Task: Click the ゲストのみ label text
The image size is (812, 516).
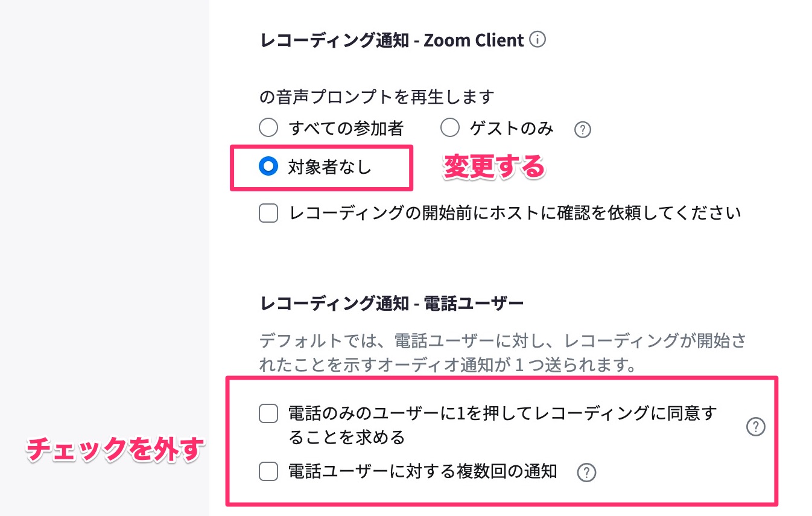Action: (x=512, y=128)
